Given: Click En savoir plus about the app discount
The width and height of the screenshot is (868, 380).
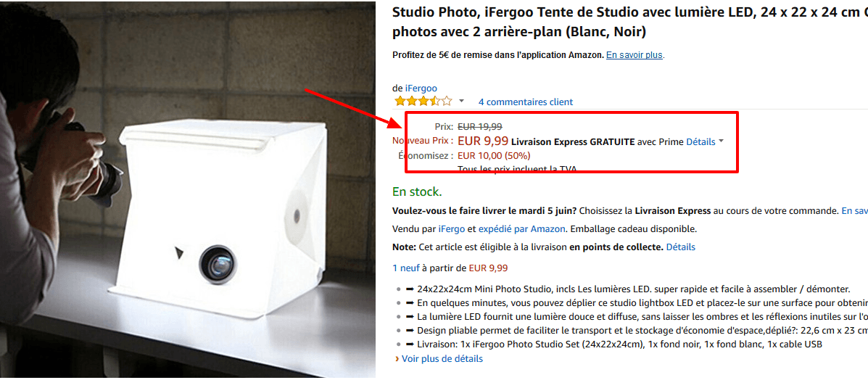Looking at the screenshot, I should (x=635, y=55).
